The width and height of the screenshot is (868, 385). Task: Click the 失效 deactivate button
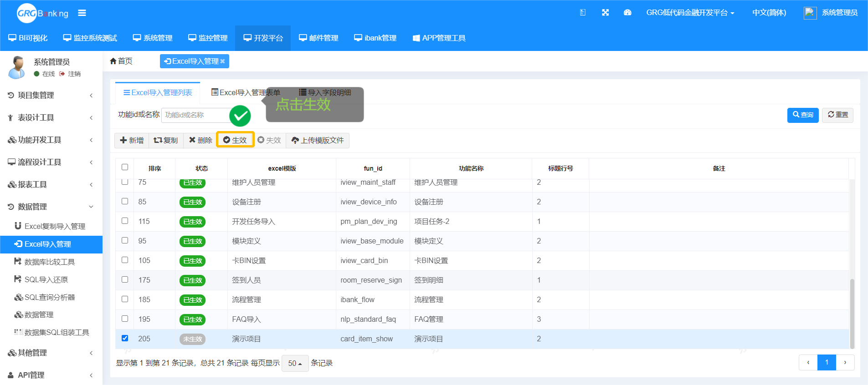[x=269, y=140]
